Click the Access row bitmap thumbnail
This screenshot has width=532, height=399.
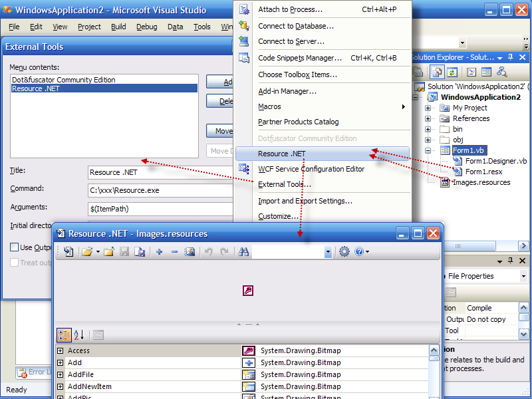tap(248, 350)
